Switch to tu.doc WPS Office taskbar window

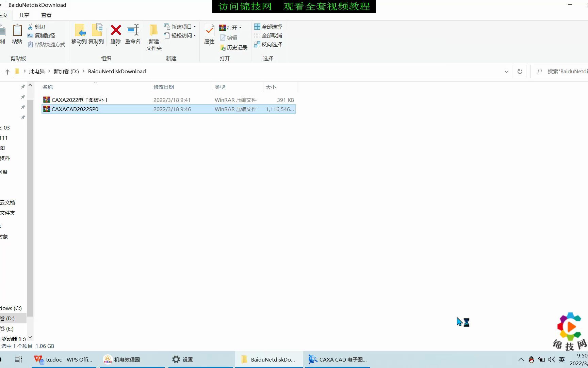click(x=64, y=359)
